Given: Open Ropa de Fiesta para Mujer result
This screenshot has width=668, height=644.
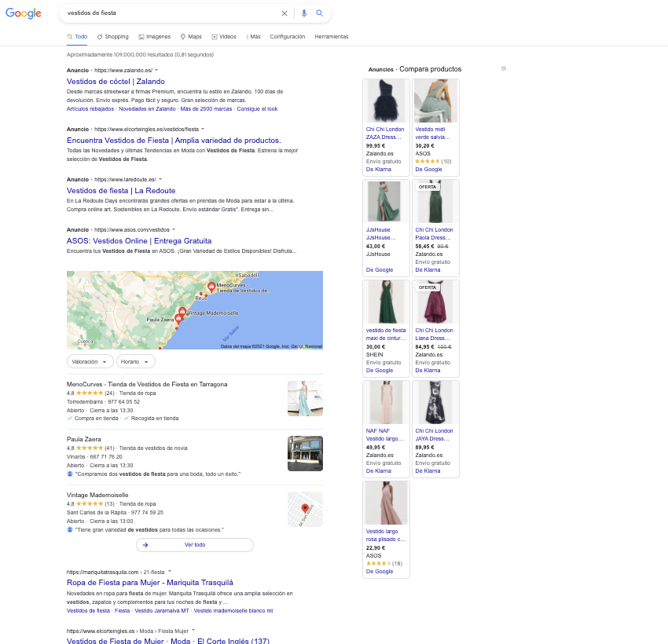Looking at the screenshot, I should 149,583.
